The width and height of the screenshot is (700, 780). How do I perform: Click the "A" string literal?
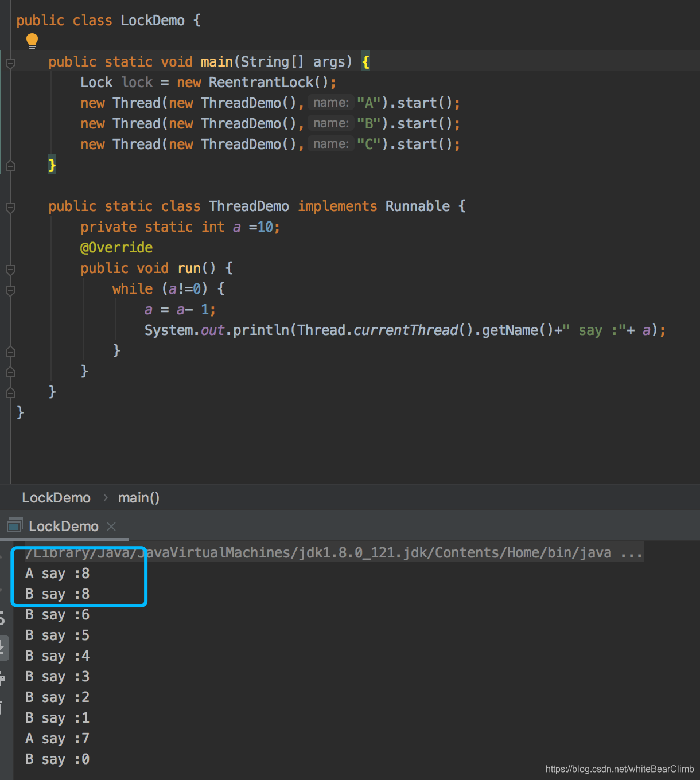tap(369, 103)
